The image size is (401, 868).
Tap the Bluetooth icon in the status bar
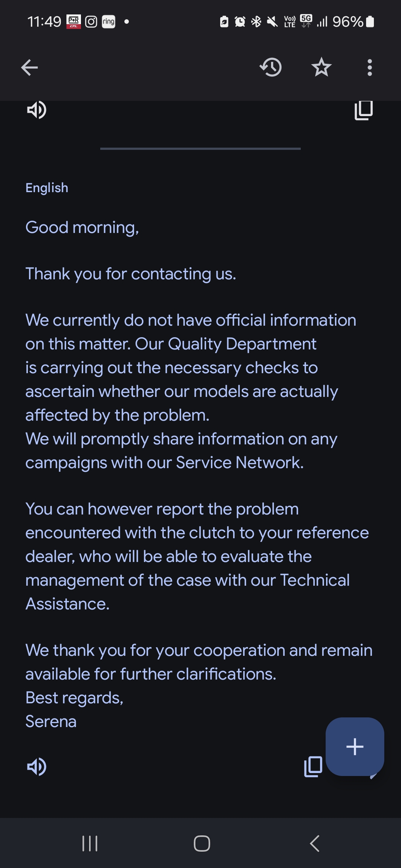click(256, 22)
